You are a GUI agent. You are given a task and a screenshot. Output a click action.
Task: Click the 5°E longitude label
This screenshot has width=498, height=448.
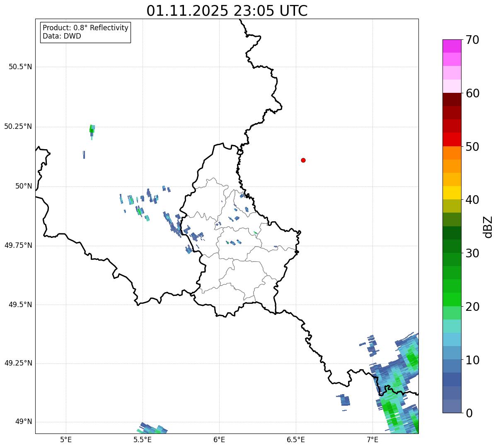click(x=66, y=439)
